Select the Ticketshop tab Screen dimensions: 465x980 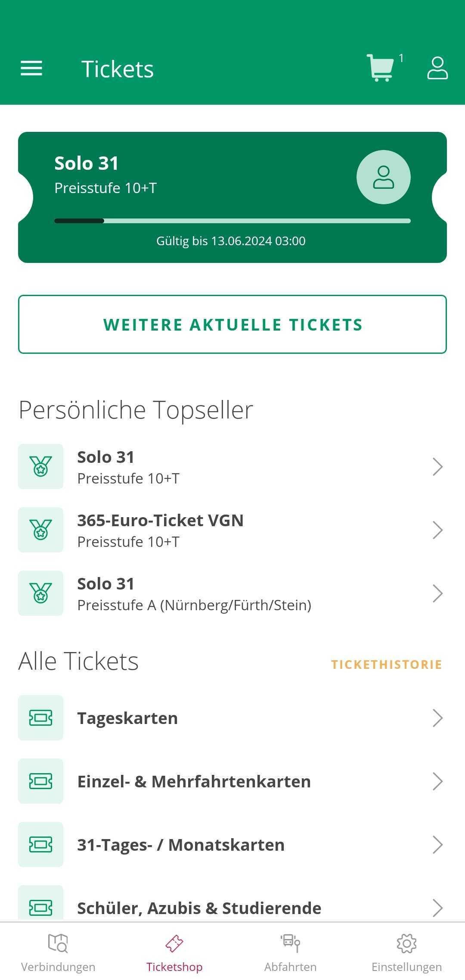point(174,953)
